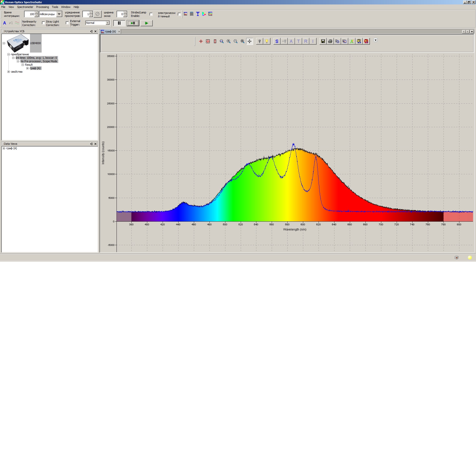Enable the Strobe/Lamp checkbox
Image resolution: width=476 pixels, height=466 pixels.
[151, 14]
